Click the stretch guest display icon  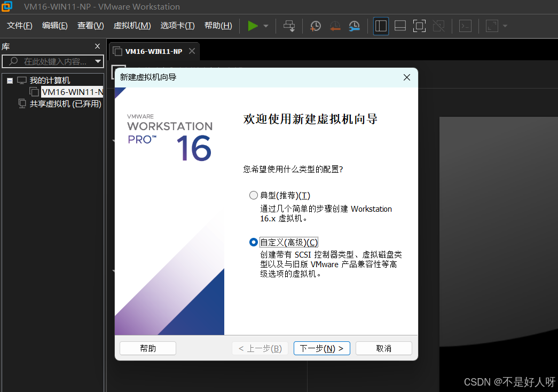point(492,26)
